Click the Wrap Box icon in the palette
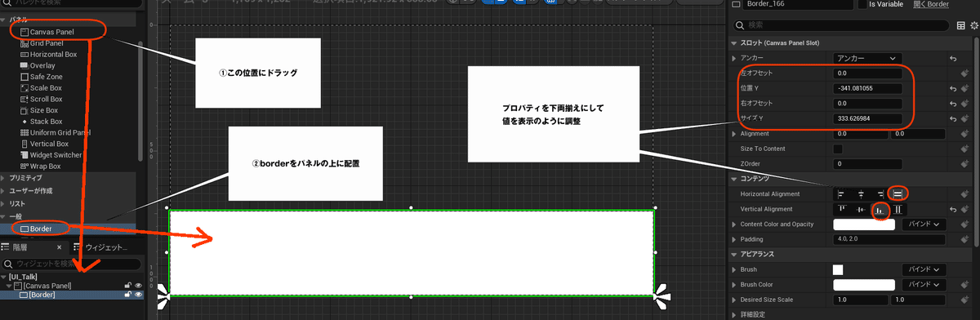This screenshot has height=320, width=980. pyautogui.click(x=24, y=166)
